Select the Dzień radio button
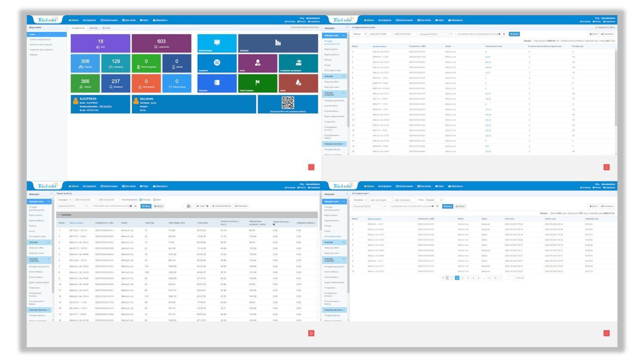Screen dimensions: 644x362 click(154, 200)
